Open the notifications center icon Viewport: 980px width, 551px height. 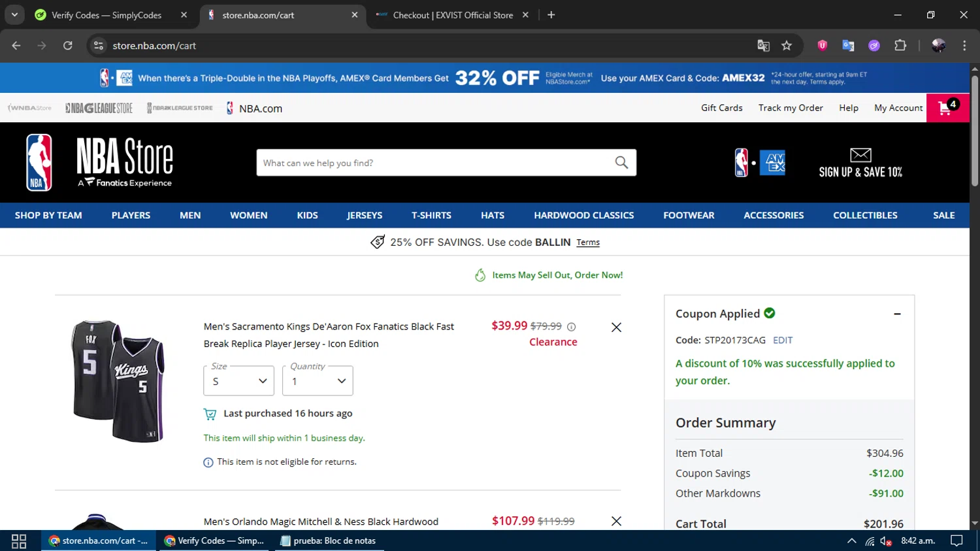[956, 541]
